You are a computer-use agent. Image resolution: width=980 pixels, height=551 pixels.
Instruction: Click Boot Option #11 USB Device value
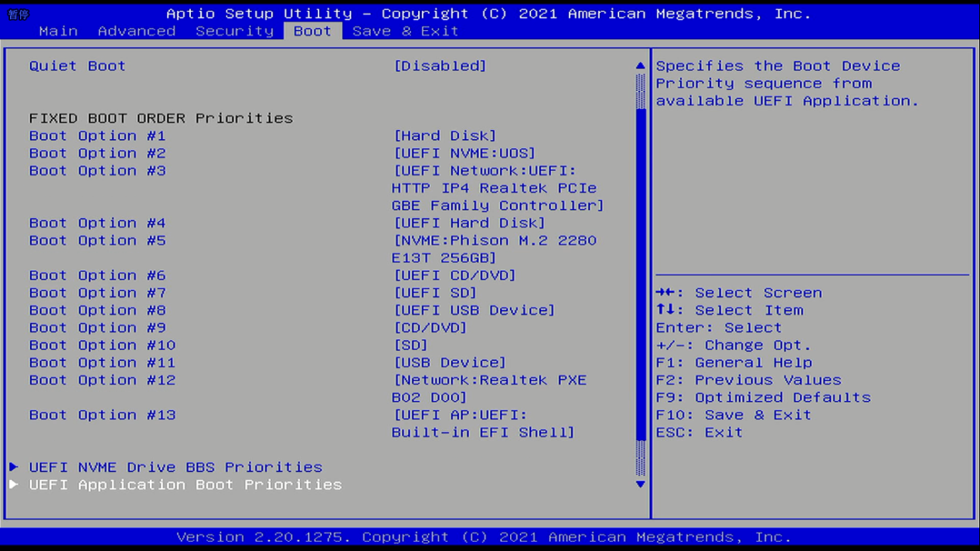click(450, 362)
